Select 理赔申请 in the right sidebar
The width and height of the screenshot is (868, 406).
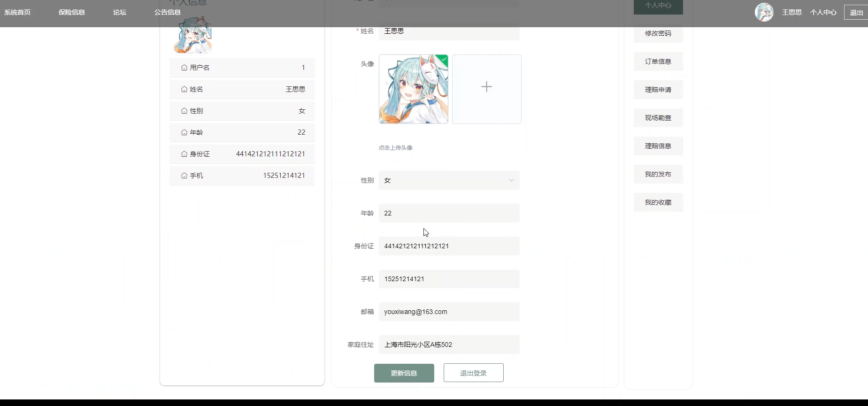[658, 90]
